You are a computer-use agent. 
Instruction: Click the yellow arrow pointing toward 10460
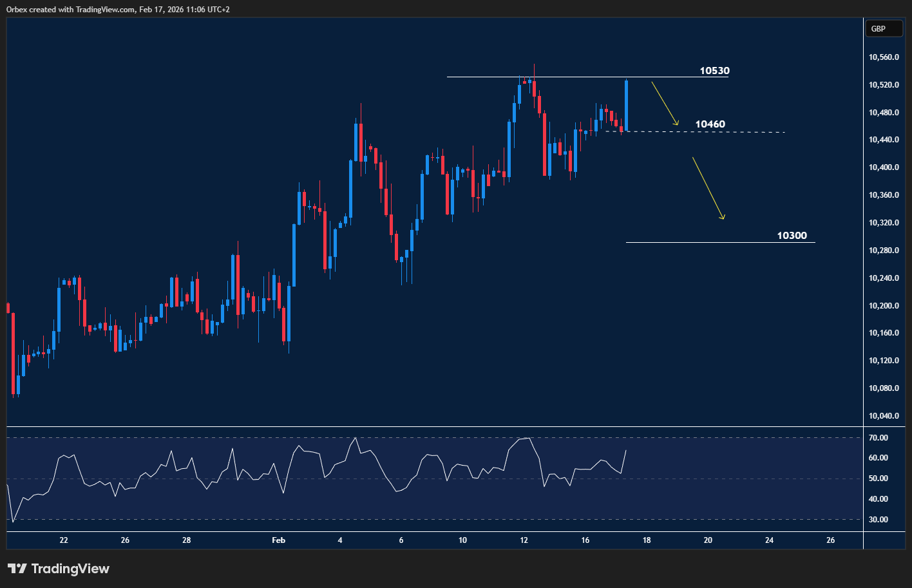pyautogui.click(x=665, y=102)
